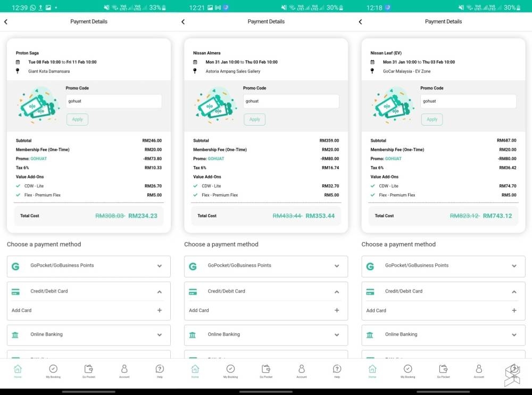Tap the Gmail icon in the 12:21 status bar
Screen dimensions: 532x395
coord(218,7)
